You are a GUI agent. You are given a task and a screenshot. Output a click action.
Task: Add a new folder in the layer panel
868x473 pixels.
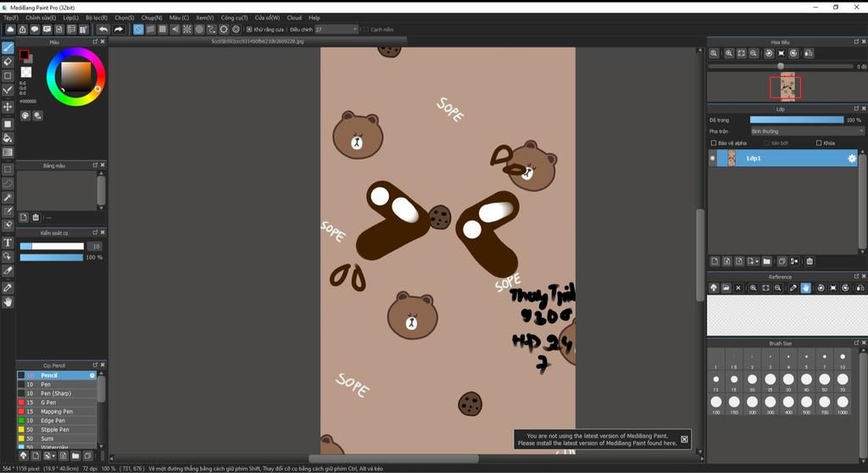[x=766, y=261]
